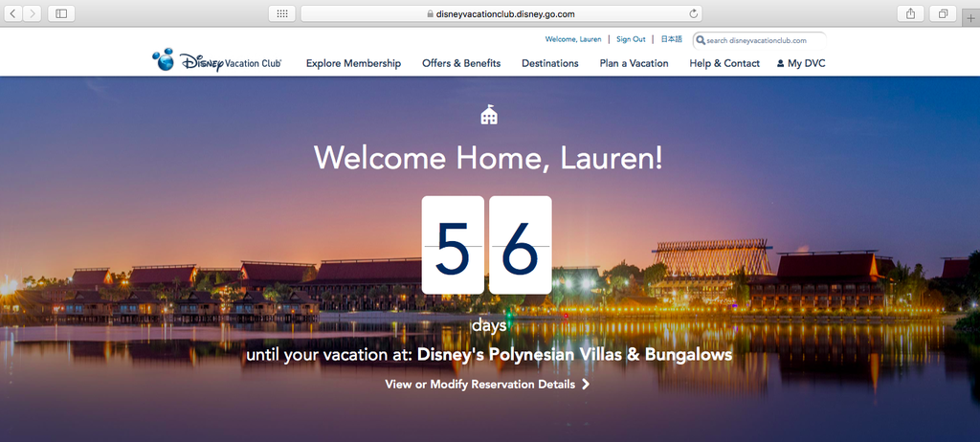The width and height of the screenshot is (980, 442).
Task: Toggle the Safari sidebar button
Action: click(x=61, y=13)
